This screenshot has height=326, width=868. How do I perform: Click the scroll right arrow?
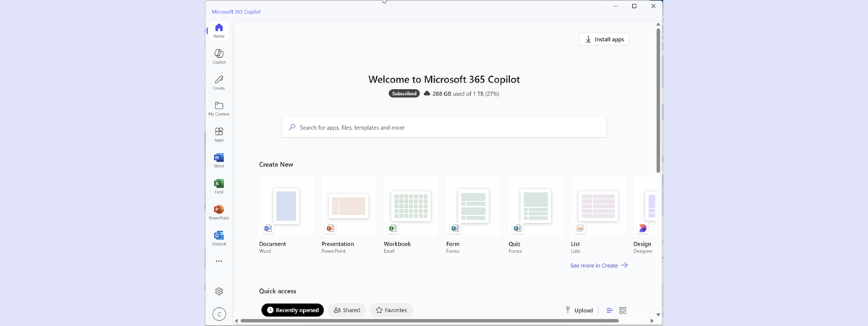tap(652, 320)
